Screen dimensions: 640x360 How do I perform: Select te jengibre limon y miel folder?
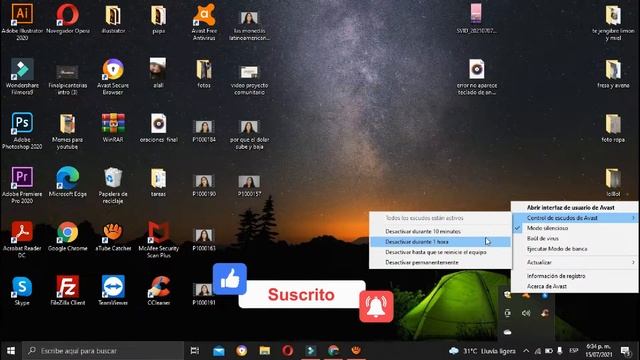613,22
